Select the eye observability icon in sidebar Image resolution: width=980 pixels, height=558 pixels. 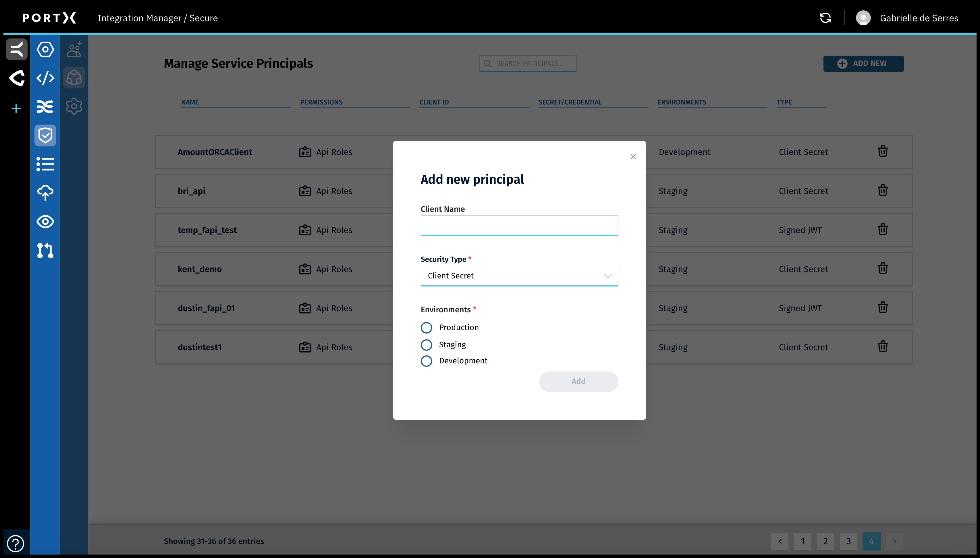click(45, 222)
